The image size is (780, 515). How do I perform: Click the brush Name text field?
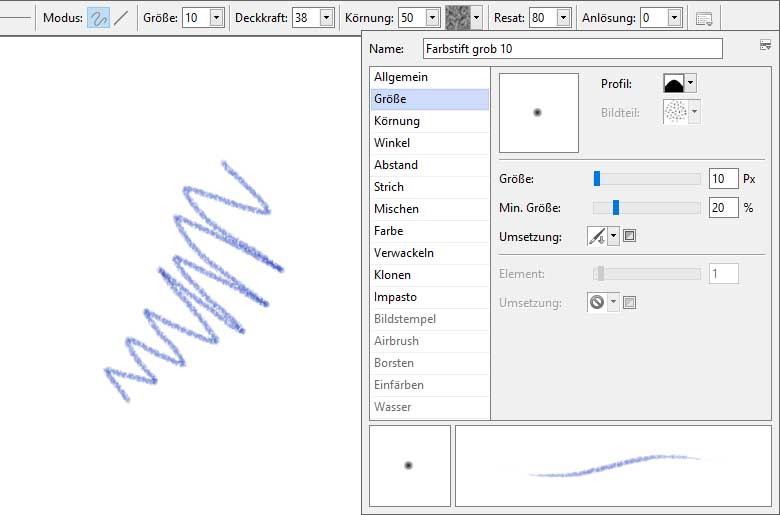click(573, 49)
